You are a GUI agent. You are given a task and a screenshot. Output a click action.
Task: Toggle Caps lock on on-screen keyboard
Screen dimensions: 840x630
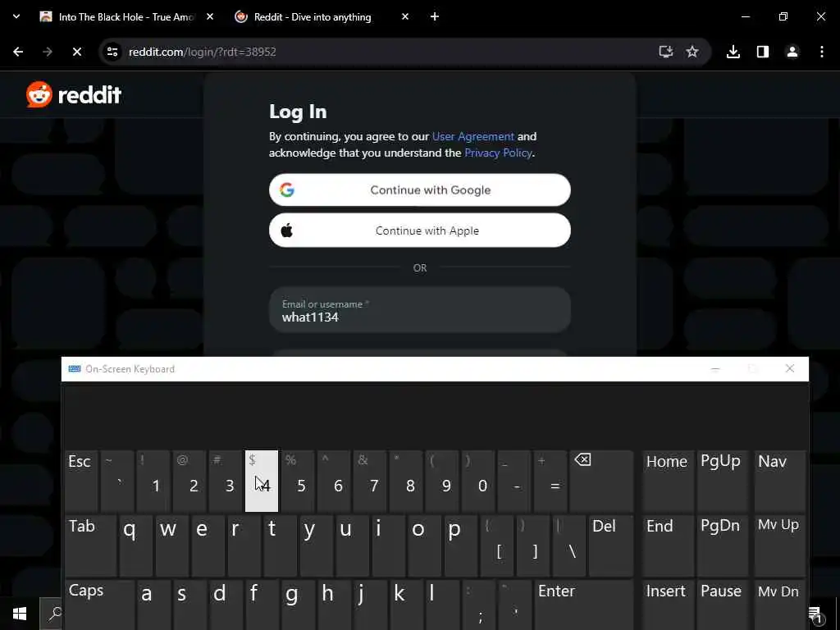(x=99, y=605)
